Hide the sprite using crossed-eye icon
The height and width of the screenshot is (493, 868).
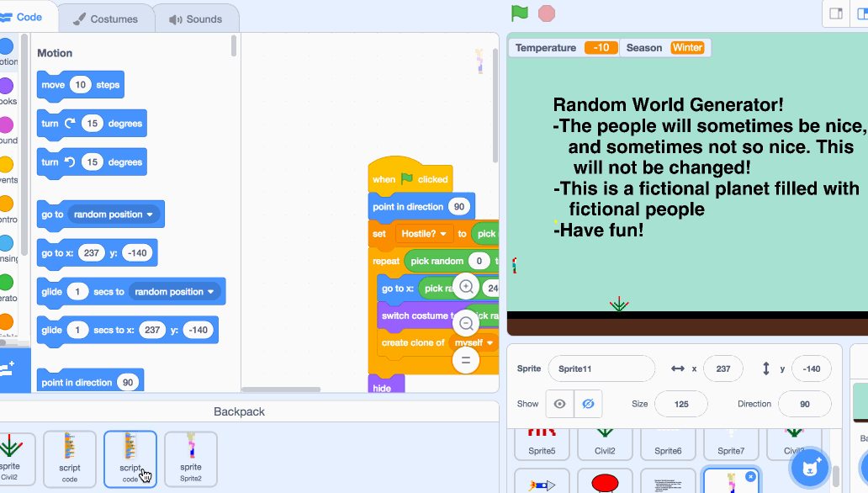click(x=588, y=404)
